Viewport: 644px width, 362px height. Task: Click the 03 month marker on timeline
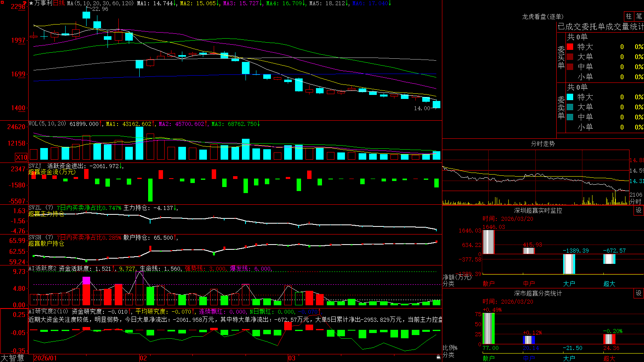(292, 358)
